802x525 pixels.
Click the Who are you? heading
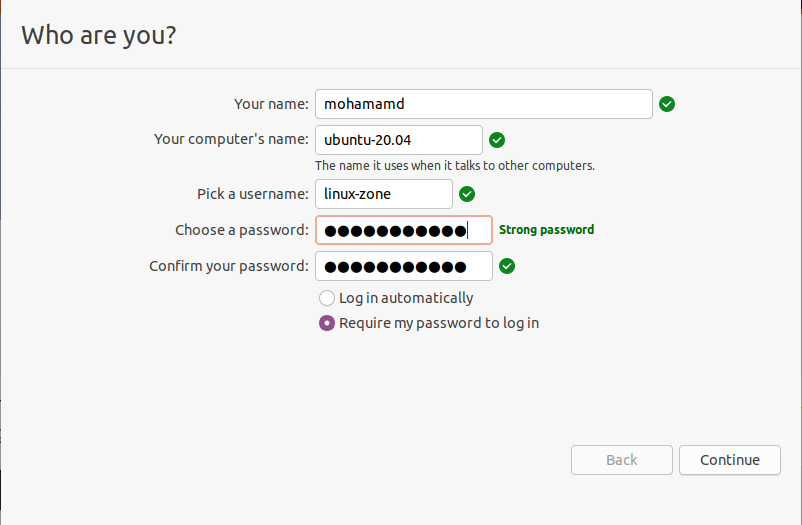99,35
